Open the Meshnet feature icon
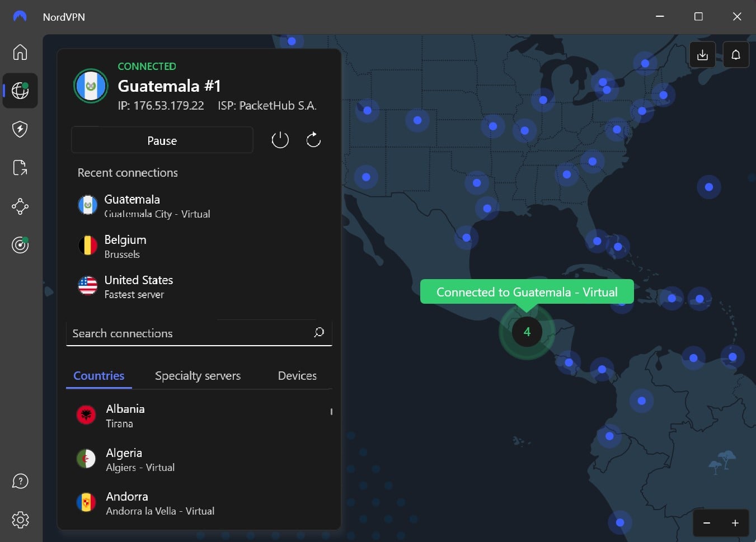The height and width of the screenshot is (542, 756). coord(20,206)
